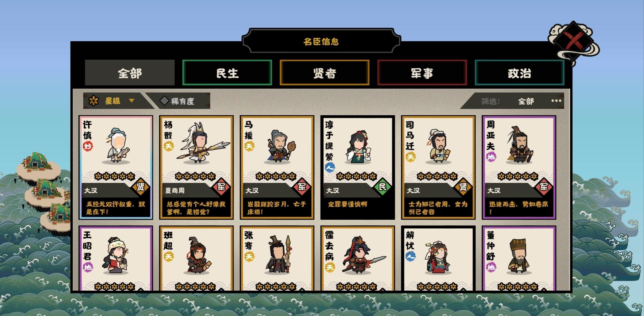Expand the 星级 sort direction arrow
The height and width of the screenshot is (316, 644).
(131, 101)
